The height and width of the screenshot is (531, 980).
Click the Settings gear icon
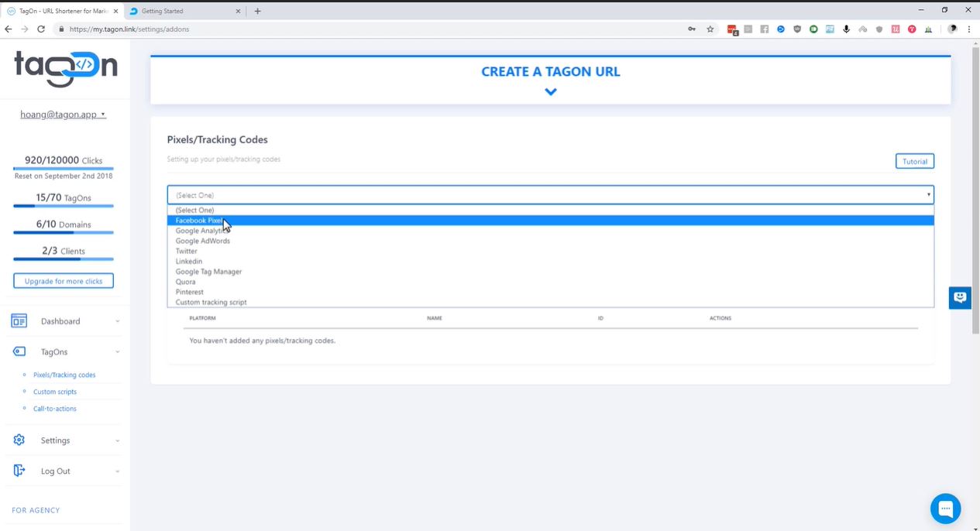pyautogui.click(x=19, y=440)
